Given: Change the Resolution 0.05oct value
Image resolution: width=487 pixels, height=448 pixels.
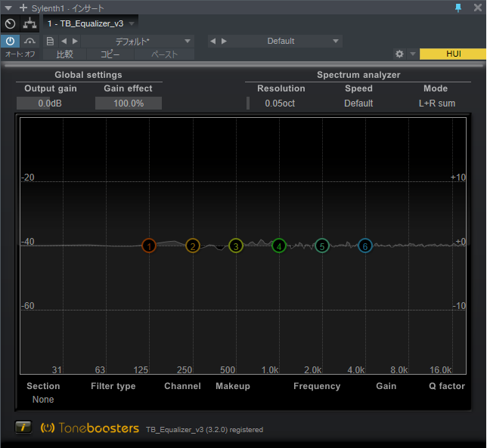Looking at the screenshot, I should 280,104.
